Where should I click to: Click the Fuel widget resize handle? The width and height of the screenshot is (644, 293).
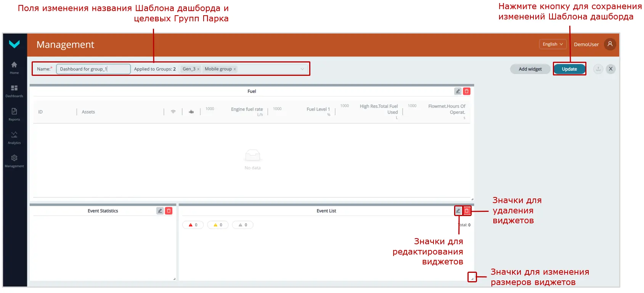(472, 199)
